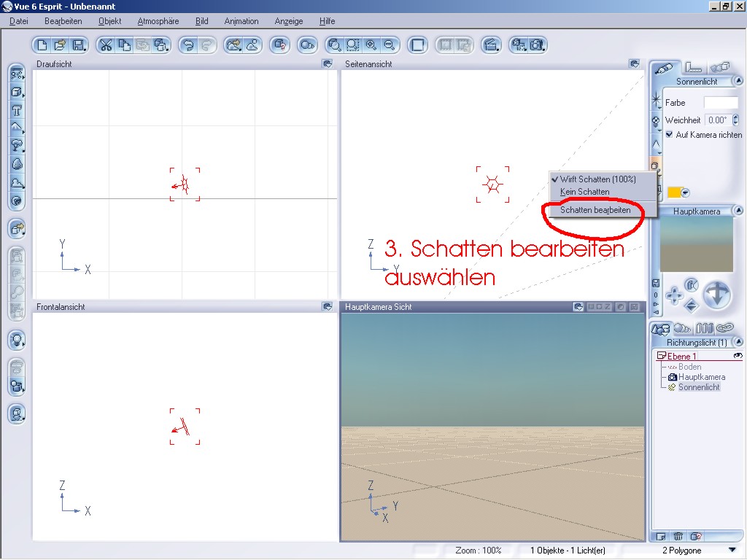Select the 3D text tool
Viewport: 747px width, 560px height.
click(x=17, y=110)
